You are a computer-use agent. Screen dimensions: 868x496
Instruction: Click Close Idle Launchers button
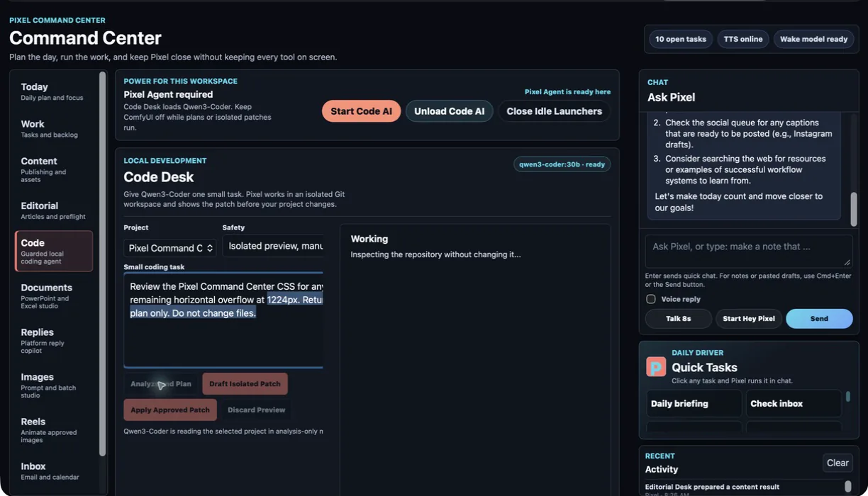pyautogui.click(x=554, y=111)
